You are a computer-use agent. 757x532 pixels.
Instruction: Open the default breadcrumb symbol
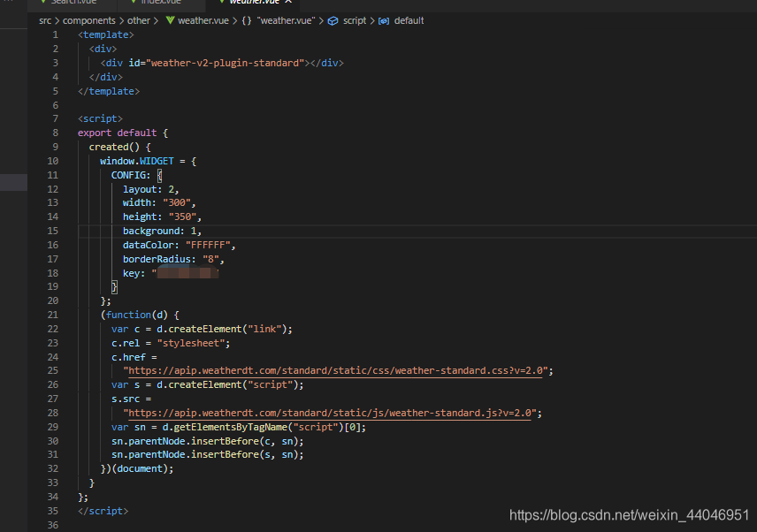point(409,20)
